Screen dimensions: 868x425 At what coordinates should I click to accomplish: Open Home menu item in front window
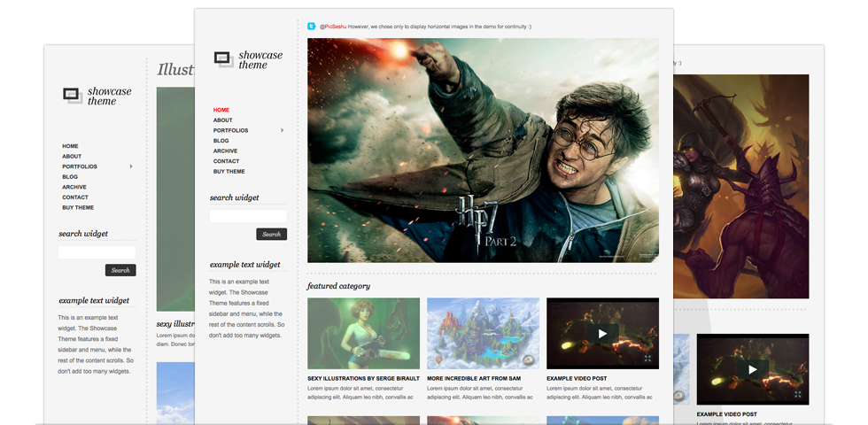[221, 110]
